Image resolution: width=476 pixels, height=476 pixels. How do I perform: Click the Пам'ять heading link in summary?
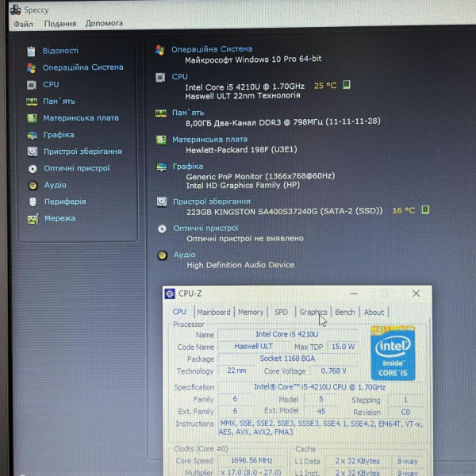188,113
